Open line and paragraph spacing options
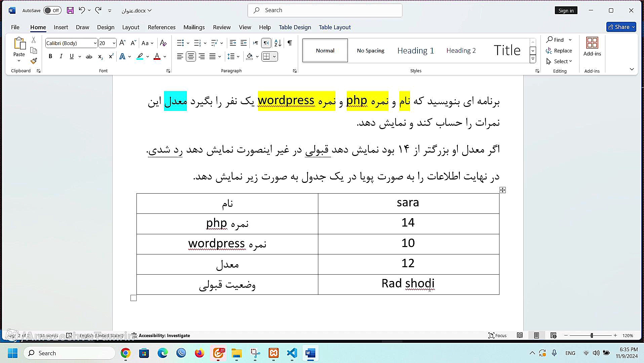Screen dimensions: 644x363 point(233,56)
